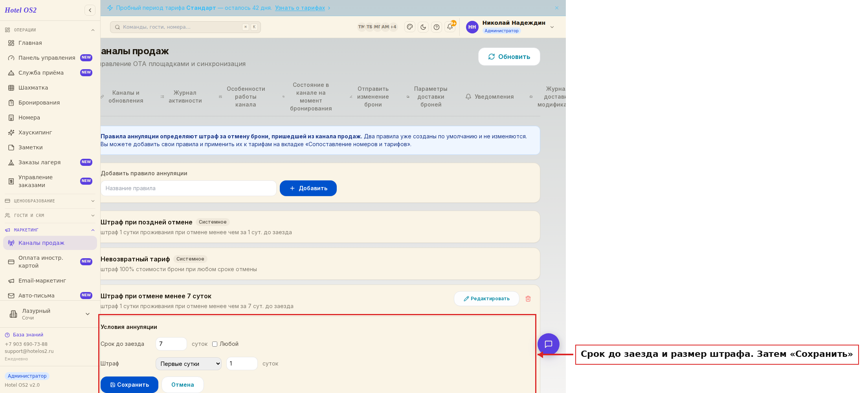Expand the Гости и CRM section
This screenshot has width=868, height=393.
[x=50, y=215]
